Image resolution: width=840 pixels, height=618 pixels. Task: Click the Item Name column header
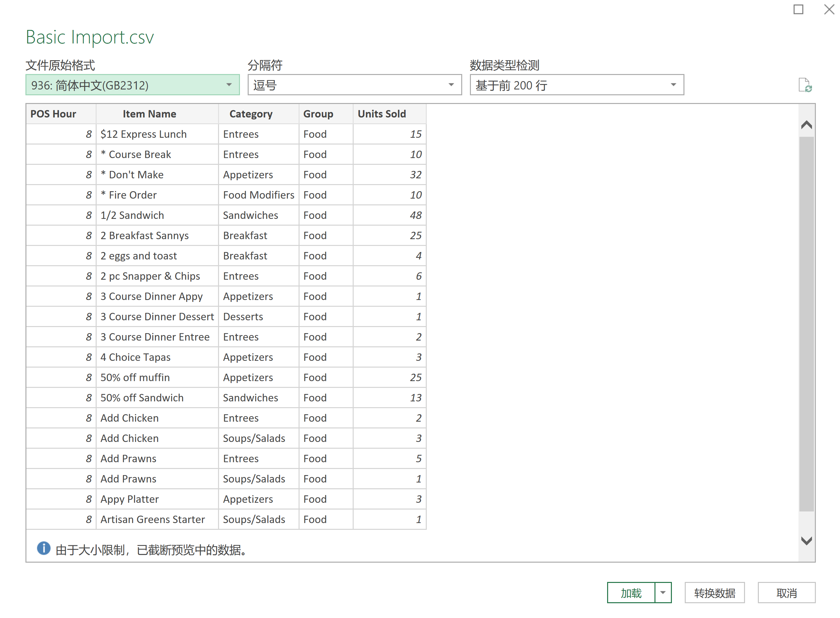tap(149, 114)
